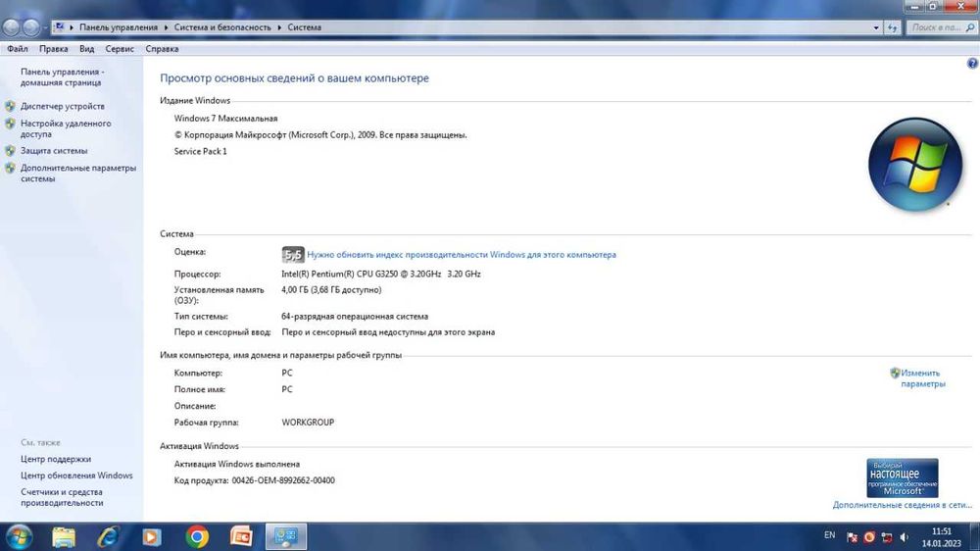
Task: Click the refresh button beside address bar
Action: [x=893, y=27]
